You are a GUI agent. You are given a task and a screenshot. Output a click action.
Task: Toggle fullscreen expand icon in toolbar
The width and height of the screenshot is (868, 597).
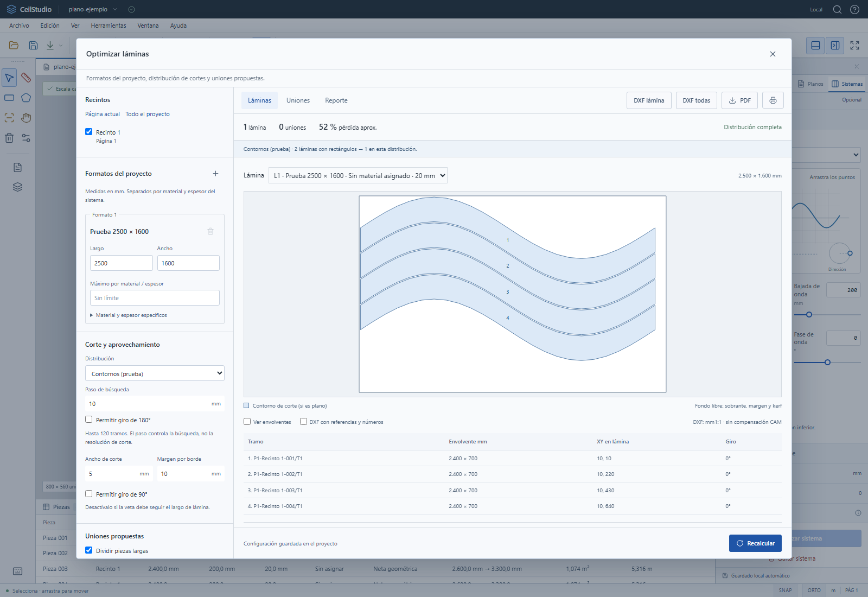point(854,46)
